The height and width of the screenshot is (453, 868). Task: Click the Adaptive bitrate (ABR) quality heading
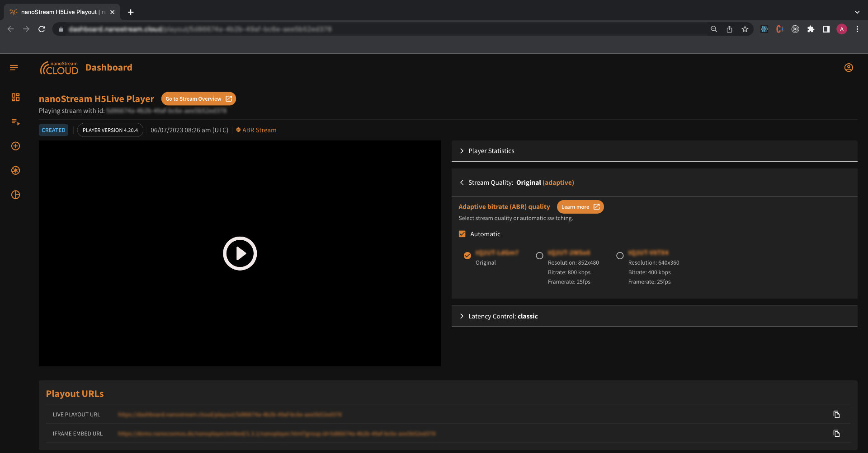coord(504,207)
